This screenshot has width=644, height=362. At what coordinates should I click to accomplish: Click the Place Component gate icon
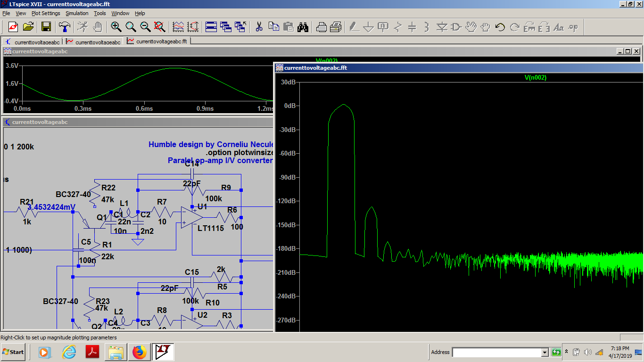click(x=456, y=27)
